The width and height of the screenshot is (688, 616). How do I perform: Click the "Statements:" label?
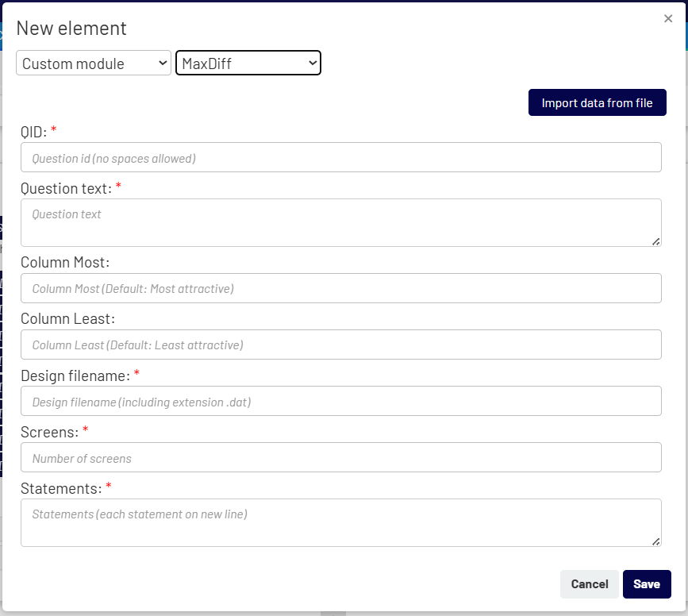point(61,488)
